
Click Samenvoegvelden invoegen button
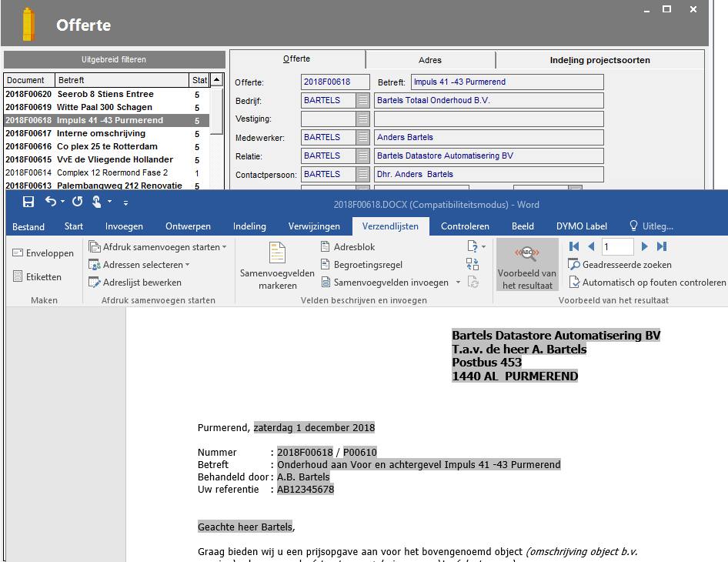click(x=385, y=283)
